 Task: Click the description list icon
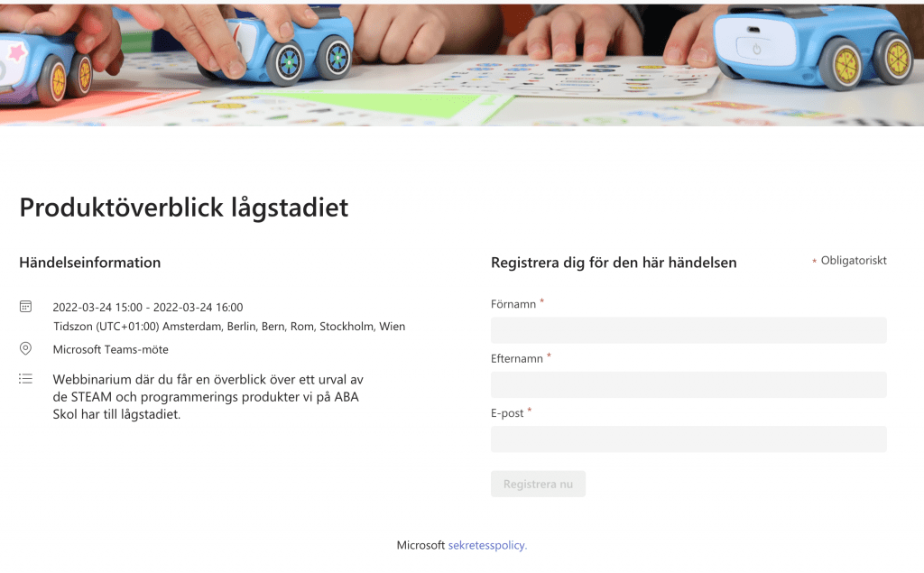pyautogui.click(x=26, y=379)
